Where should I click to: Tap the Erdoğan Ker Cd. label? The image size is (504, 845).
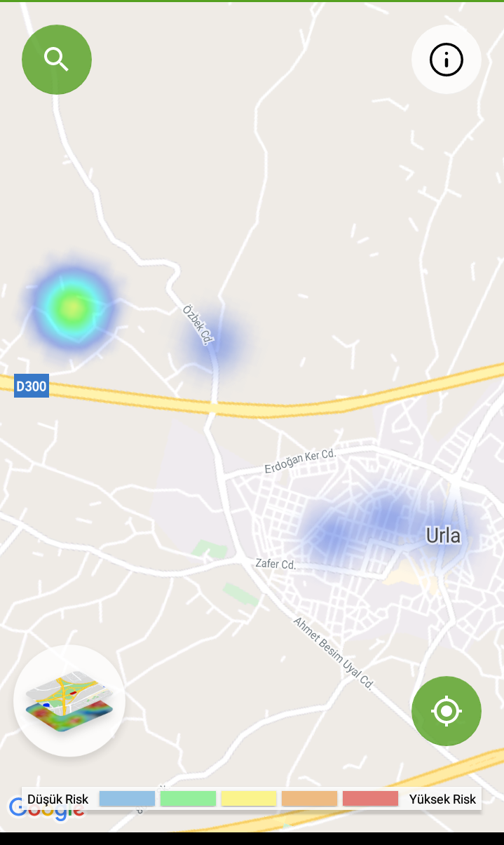click(300, 461)
